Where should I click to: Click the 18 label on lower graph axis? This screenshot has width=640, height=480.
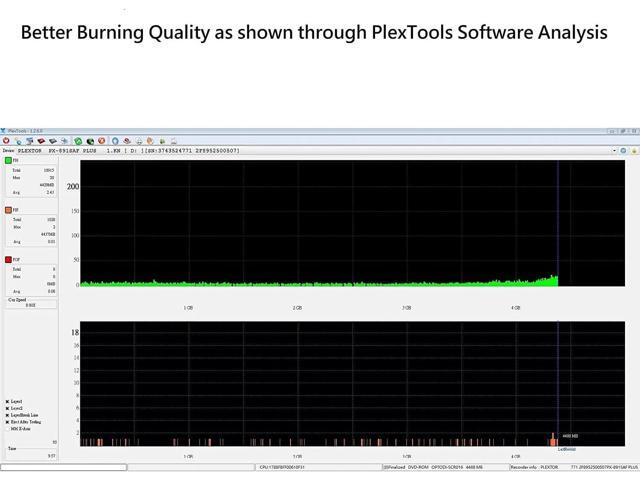pyautogui.click(x=75, y=333)
